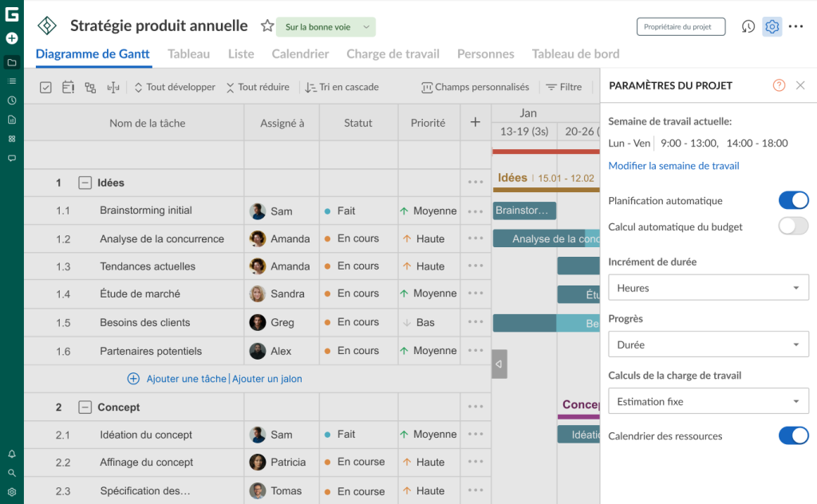Toggle Calendrier des ressources switch
This screenshot has height=504, width=817.
click(x=794, y=435)
